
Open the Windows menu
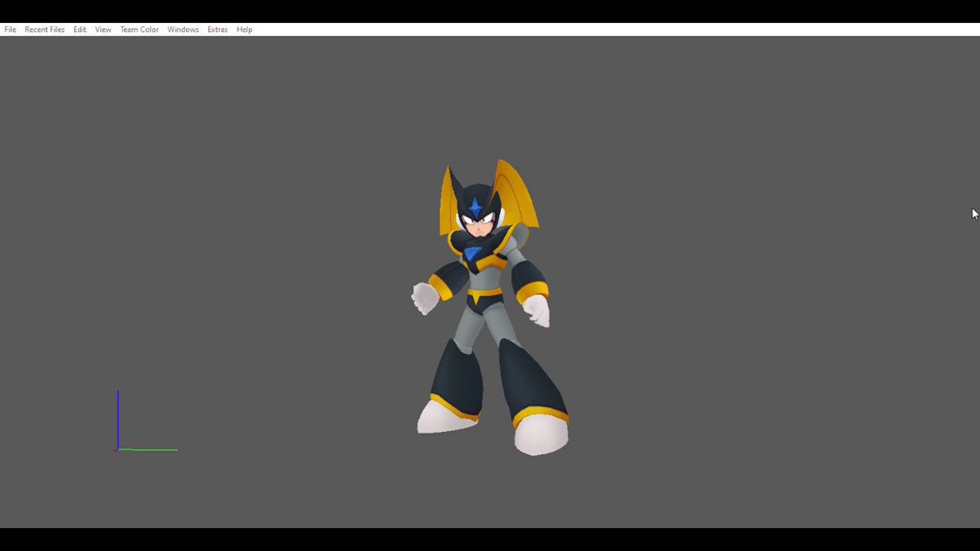183,29
